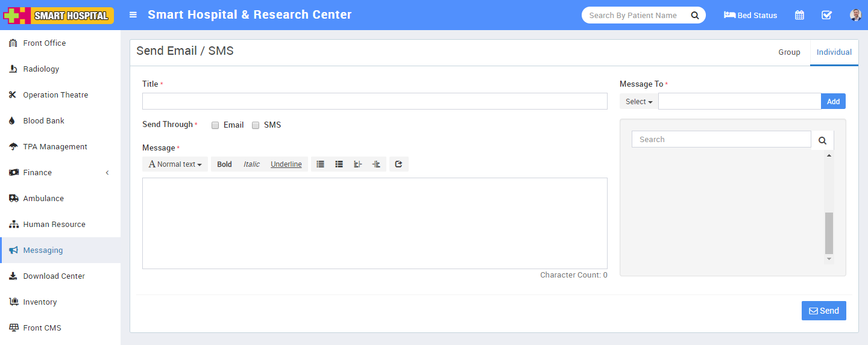Viewport: 868px width, 345px height.
Task: Open the calendar icon in header
Action: click(x=799, y=15)
